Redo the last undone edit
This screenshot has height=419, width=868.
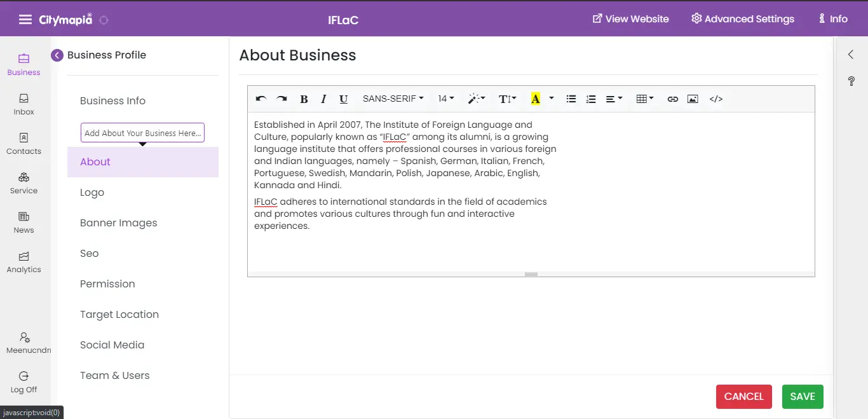pyautogui.click(x=281, y=99)
